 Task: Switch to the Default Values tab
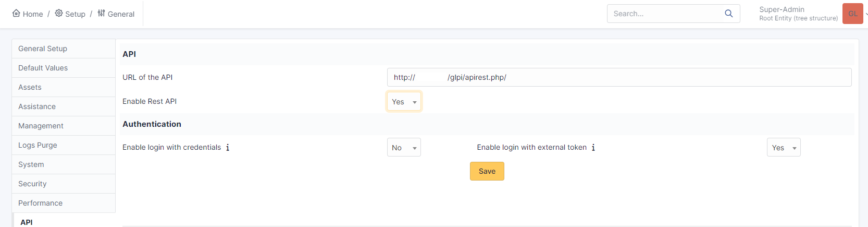pos(43,68)
